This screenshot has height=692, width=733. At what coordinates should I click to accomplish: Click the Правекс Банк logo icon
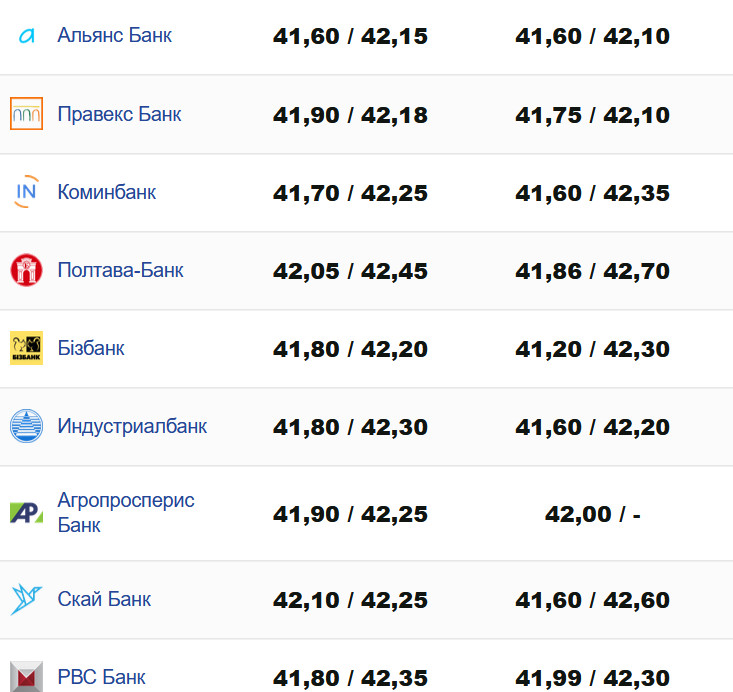point(26,114)
